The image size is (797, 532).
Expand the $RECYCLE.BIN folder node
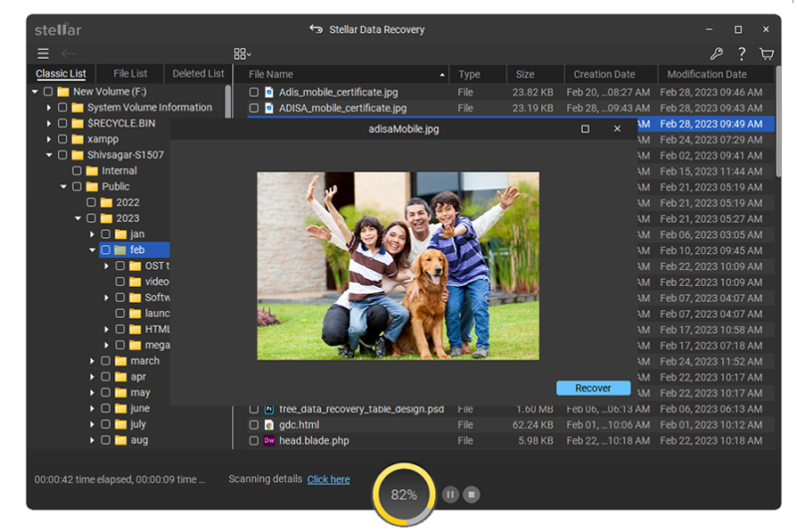tap(49, 124)
